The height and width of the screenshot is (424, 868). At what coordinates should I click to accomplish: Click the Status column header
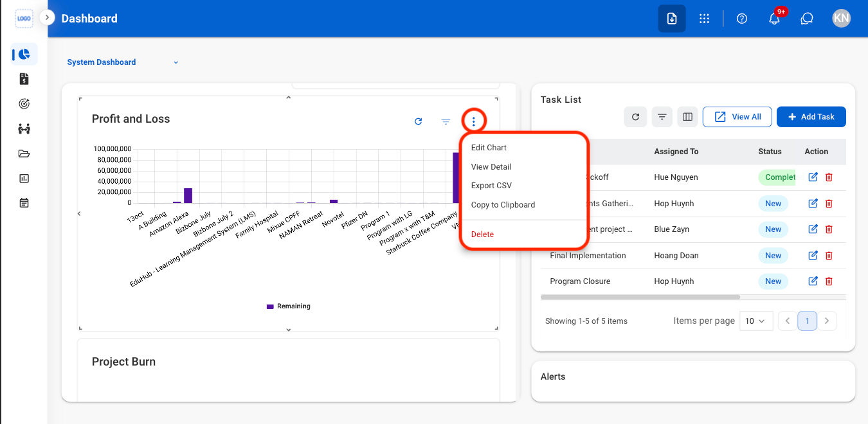[770, 152]
